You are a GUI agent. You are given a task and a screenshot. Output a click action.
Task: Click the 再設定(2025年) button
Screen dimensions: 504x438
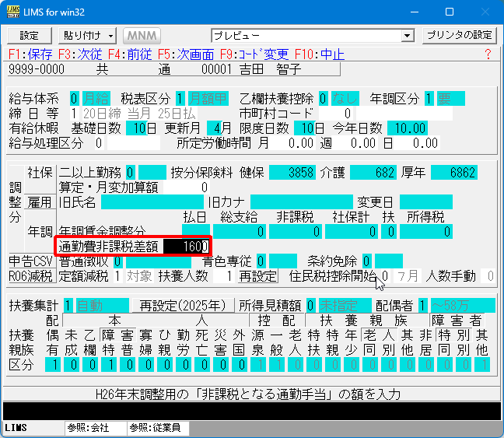click(x=182, y=306)
